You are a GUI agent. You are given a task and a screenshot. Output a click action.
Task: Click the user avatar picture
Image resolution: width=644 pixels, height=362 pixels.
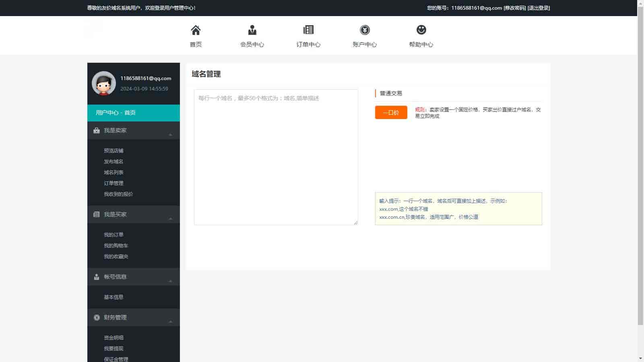pos(104,83)
